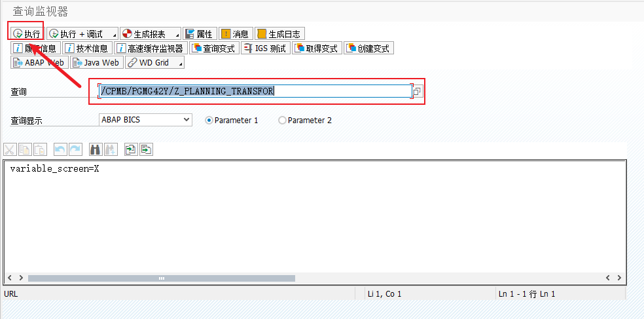Click the far-right scroll arrow of editor
This screenshot has height=319, width=644.
coord(619,278)
